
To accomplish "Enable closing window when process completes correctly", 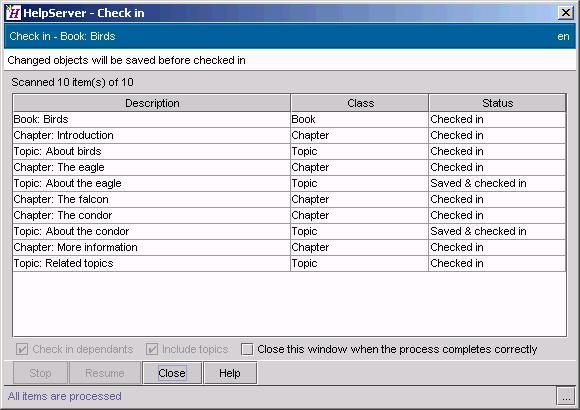I will click(247, 349).
